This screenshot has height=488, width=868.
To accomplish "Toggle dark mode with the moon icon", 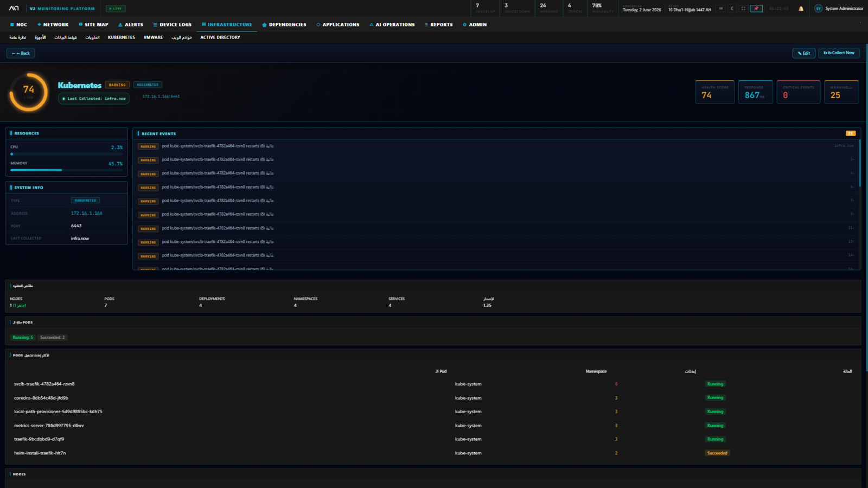I will (x=732, y=9).
